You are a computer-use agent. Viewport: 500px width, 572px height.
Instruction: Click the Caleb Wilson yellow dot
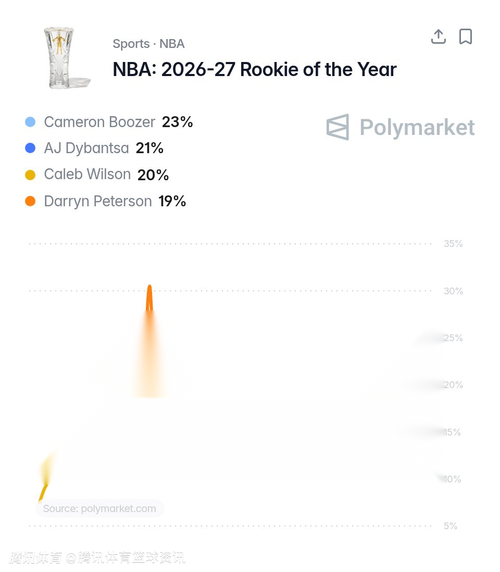click(30, 175)
